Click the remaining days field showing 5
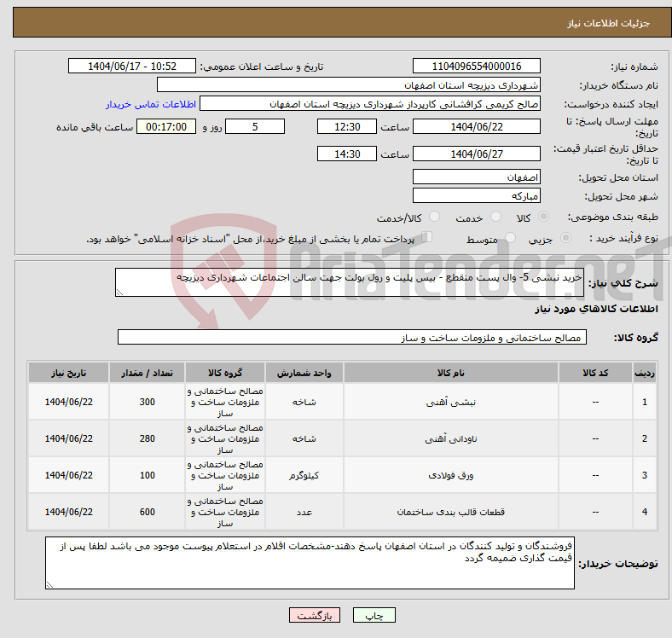Screen dimensions: 672x638 click(255, 126)
